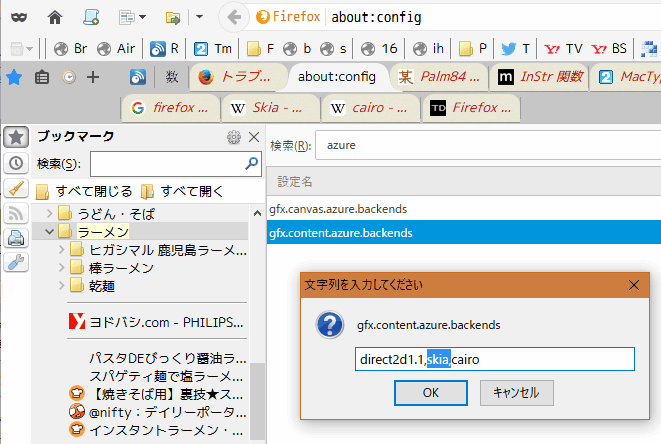Select the sidebar printer icon
Viewport: 661px width, 444px height.
tap(16, 238)
